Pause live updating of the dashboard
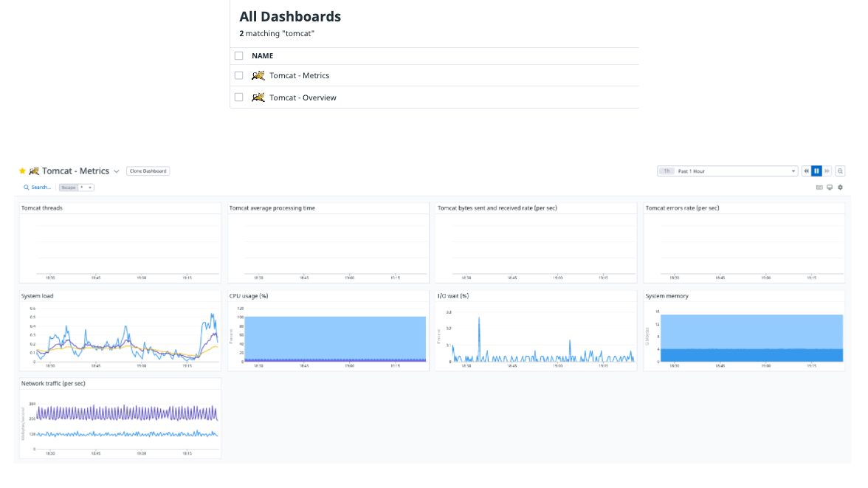This screenshot has width=868, height=488. 816,171
